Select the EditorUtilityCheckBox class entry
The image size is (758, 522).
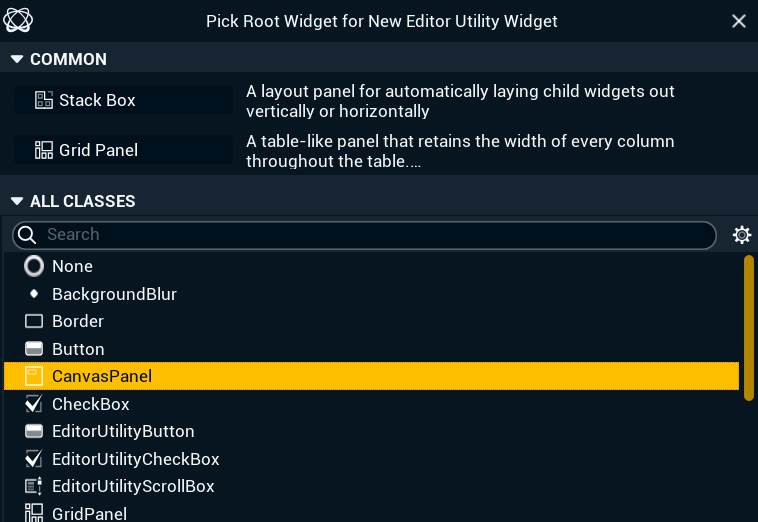tap(135, 459)
